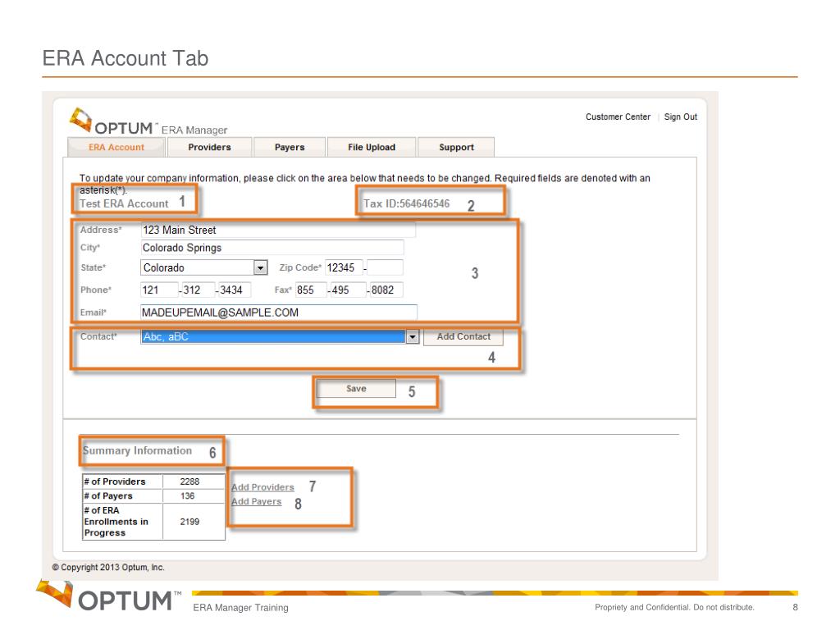This screenshot has height=630, width=840.
Task: Open the File Upload tab
Action: click(372, 148)
